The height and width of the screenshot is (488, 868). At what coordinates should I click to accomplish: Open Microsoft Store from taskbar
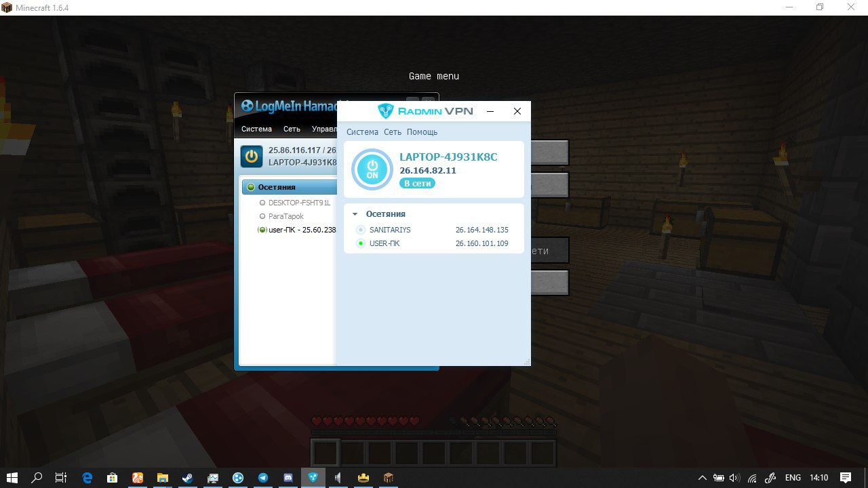(x=113, y=477)
